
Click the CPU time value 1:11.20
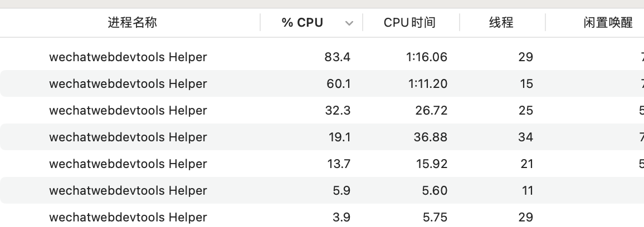427,83
